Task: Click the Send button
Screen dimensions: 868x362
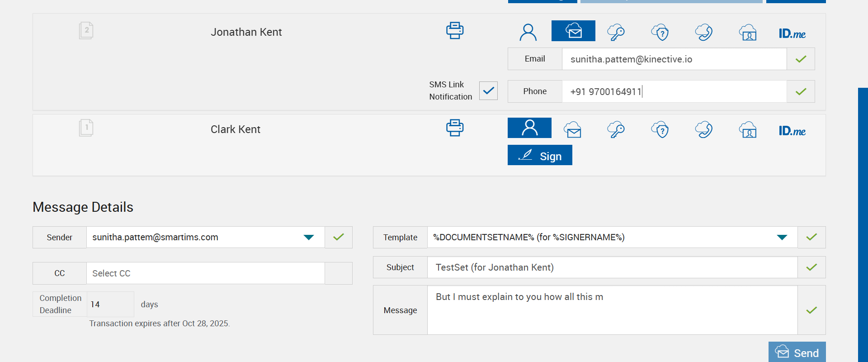Action: pos(797,352)
